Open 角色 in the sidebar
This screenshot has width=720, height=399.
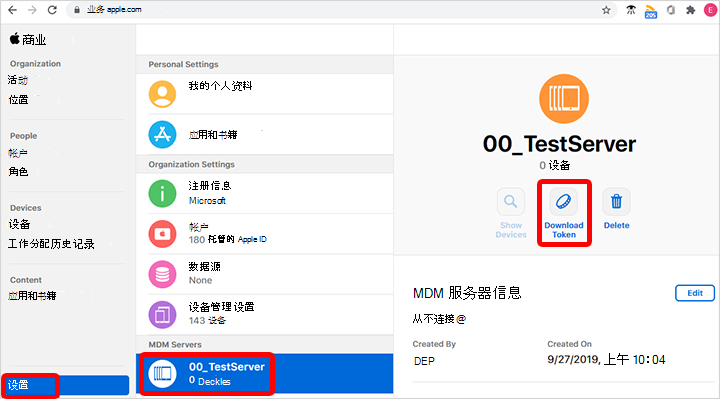click(18, 172)
